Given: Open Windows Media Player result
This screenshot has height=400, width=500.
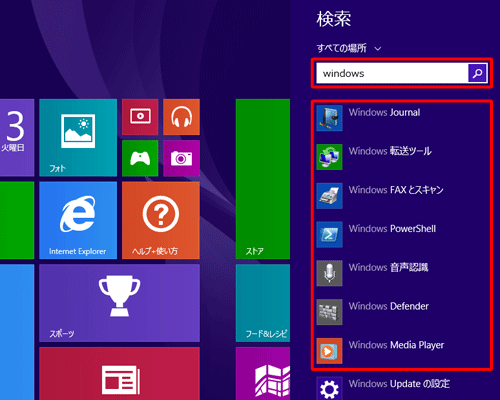Looking at the screenshot, I should click(x=403, y=351).
